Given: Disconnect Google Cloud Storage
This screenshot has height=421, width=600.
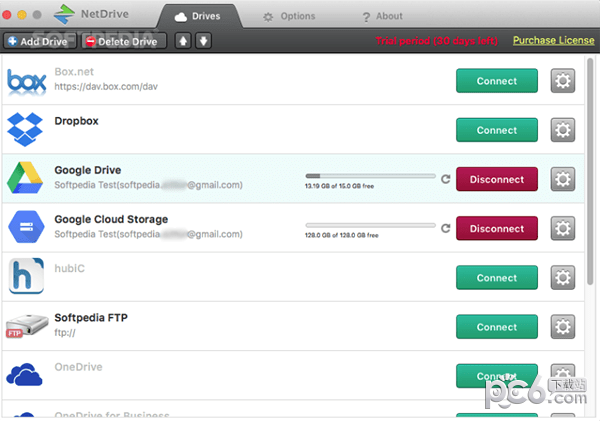Looking at the screenshot, I should point(497,228).
